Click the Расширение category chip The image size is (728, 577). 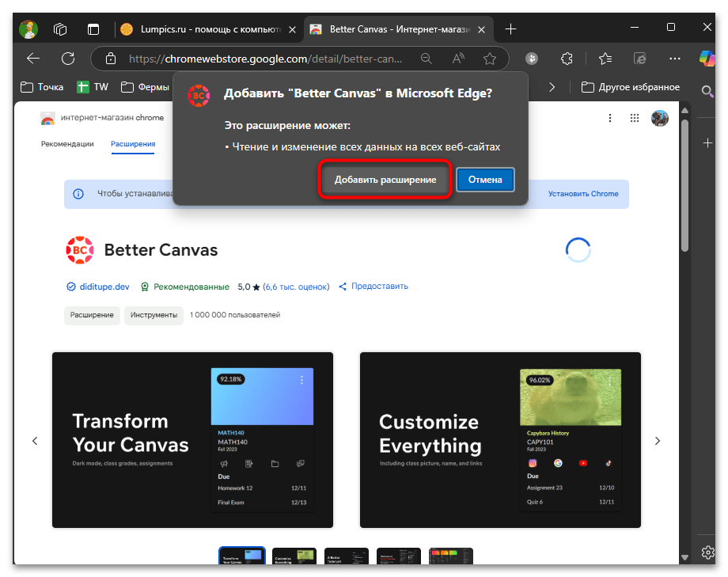click(x=92, y=315)
